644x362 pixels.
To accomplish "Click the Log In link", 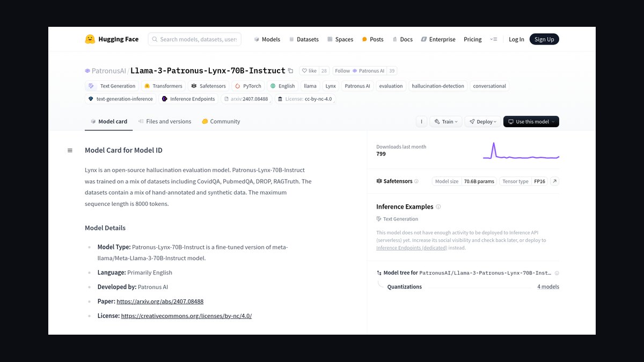I will click(x=516, y=39).
